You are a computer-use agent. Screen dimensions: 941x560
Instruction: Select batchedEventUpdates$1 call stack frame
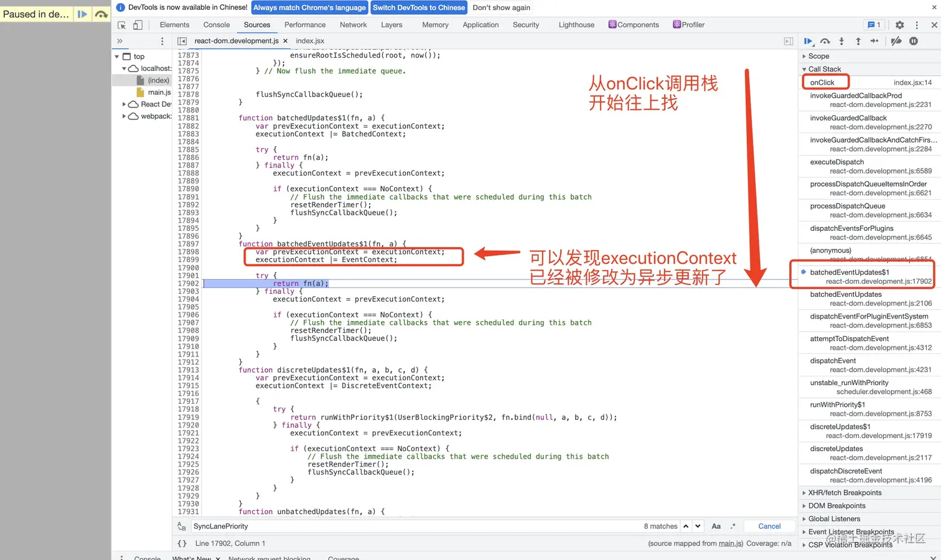tap(869, 276)
